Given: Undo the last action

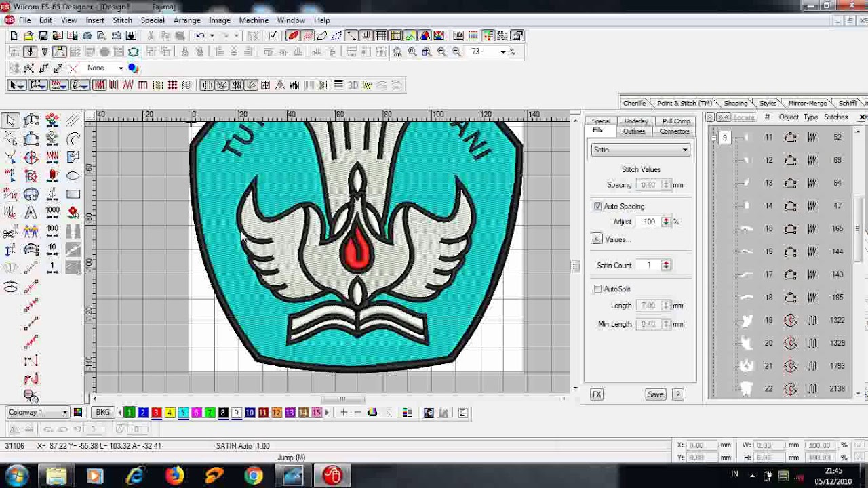Looking at the screenshot, I should pyautogui.click(x=200, y=35).
